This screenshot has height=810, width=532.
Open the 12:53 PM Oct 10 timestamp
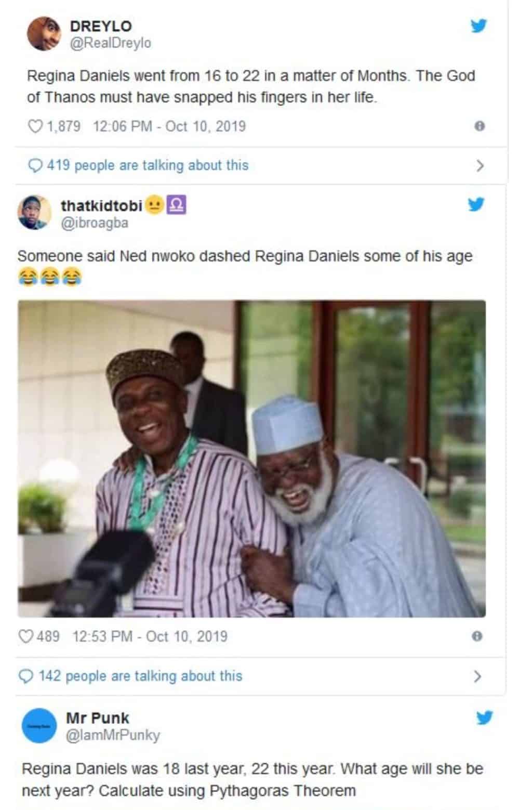click(x=150, y=636)
